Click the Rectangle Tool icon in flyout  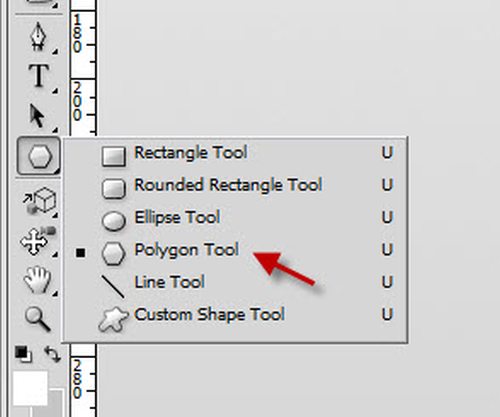[114, 156]
